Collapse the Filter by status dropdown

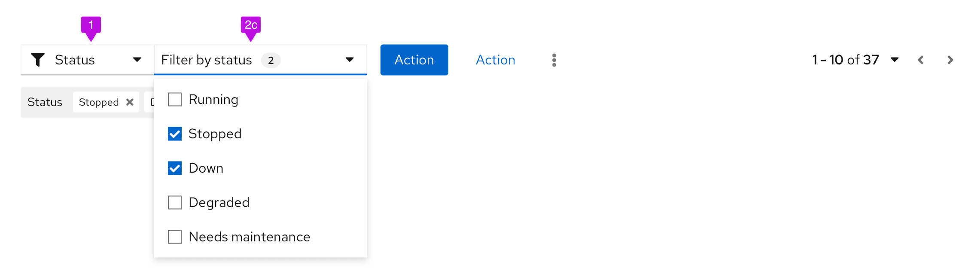(350, 60)
